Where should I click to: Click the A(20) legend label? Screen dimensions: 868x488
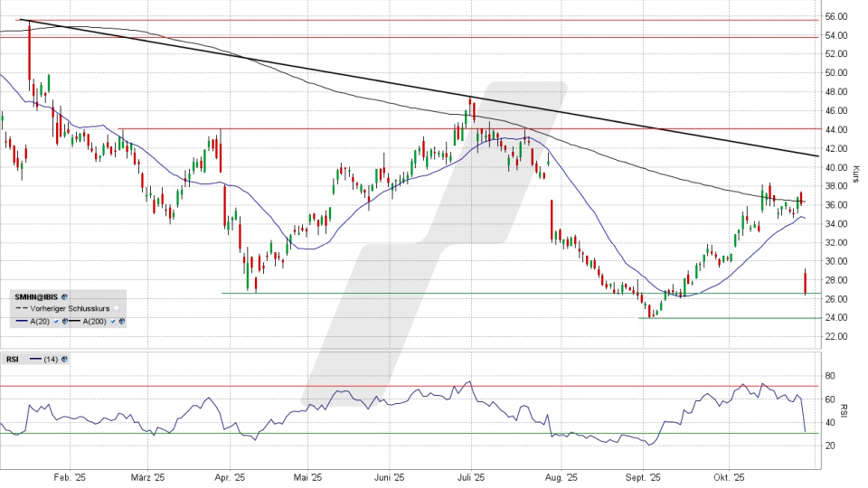click(40, 322)
